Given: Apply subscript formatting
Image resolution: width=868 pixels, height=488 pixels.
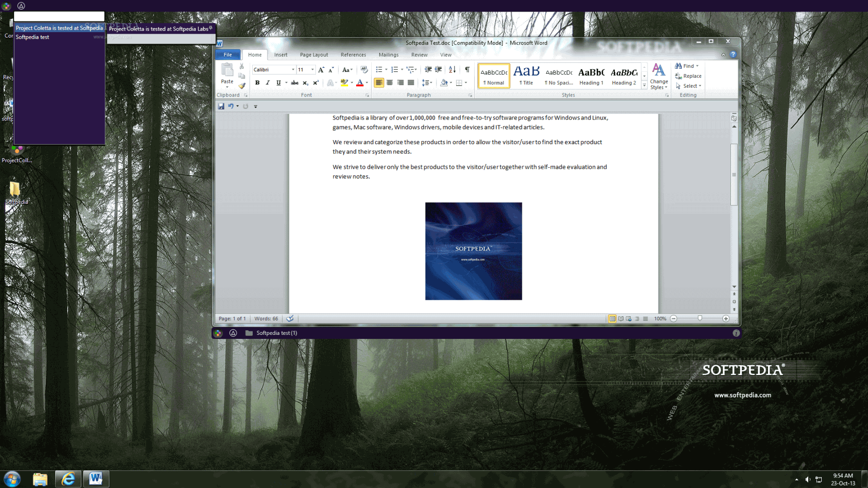Looking at the screenshot, I should tap(305, 83).
